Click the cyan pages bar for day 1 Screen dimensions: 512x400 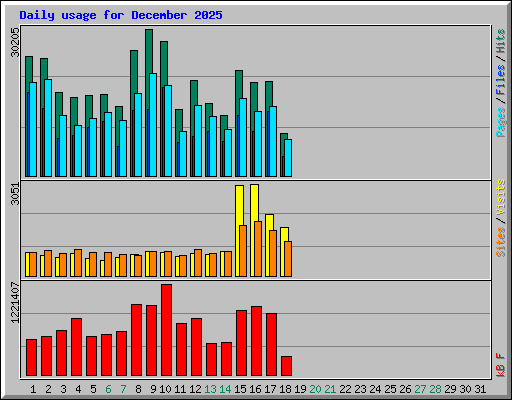33,129
